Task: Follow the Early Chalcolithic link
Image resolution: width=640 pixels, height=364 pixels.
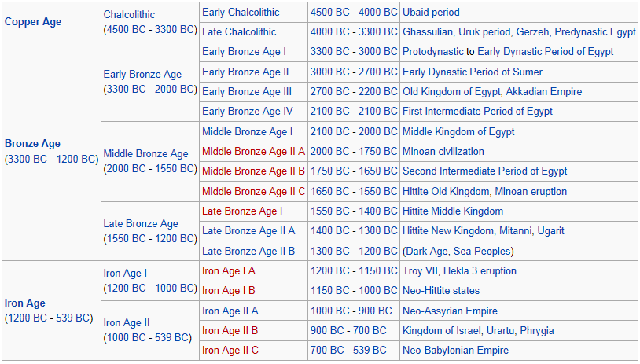Action: click(x=241, y=13)
